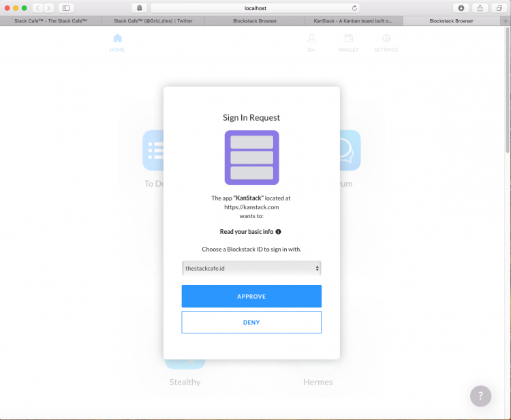Show all tabs overview button
511x420 pixels.
[499, 8]
